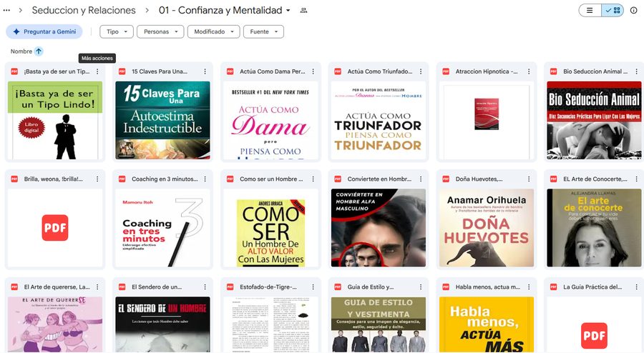Viewport: 644px width, 353px height.
Task: Click the file name Coaching en 3 minutos
Action: [x=165, y=179]
